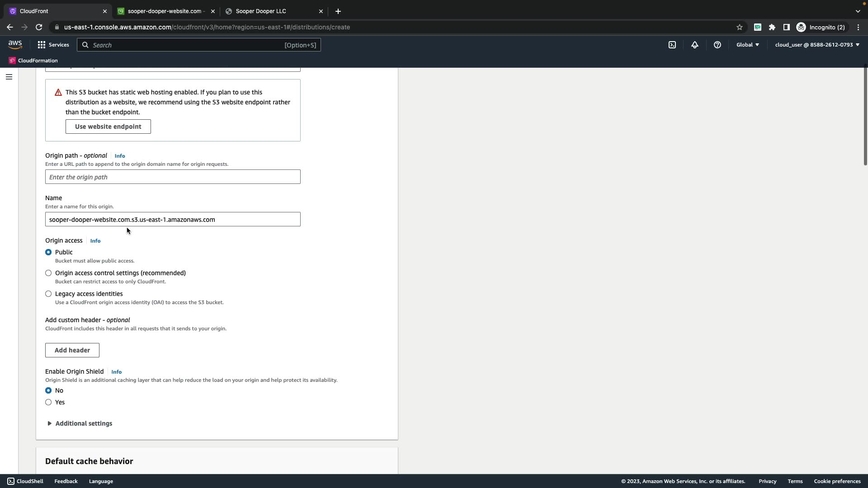Reload the page with refresh icon
This screenshot has height=488, width=868.
pyautogui.click(x=39, y=27)
